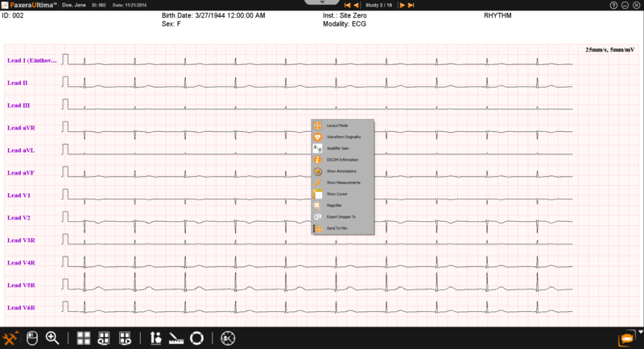Click the amplitude hand tool icon
644x349 pixels.
(156, 338)
